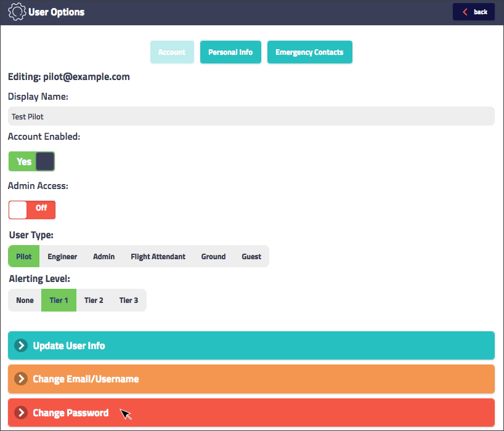
Task: Click the chevron icon on Change Password
Action: (21, 413)
